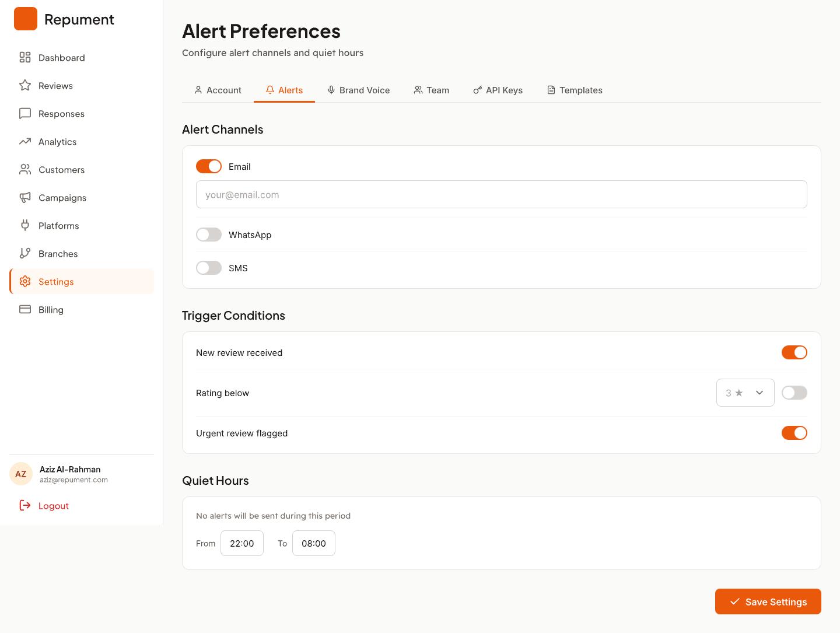This screenshot has width=840, height=633.
Task: Switch to the Brand Voice tab label
Action: pos(365,90)
